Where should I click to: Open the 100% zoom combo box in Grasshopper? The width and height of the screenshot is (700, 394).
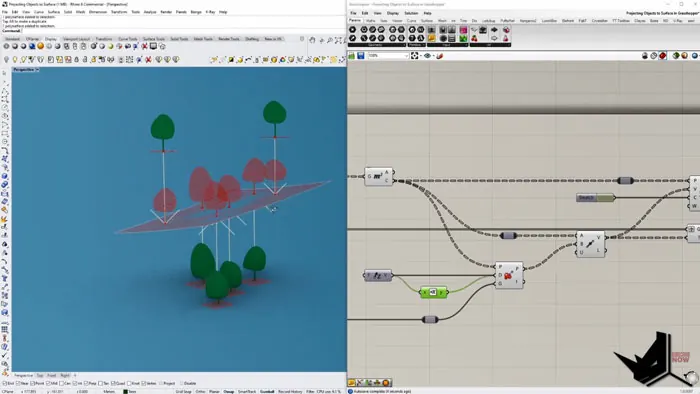(388, 56)
